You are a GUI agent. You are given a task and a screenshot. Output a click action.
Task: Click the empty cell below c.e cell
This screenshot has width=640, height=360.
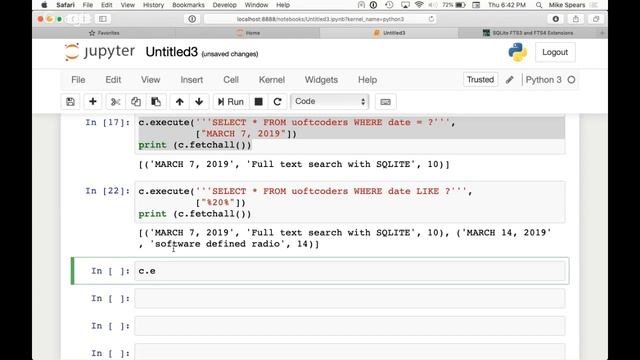(x=350, y=298)
